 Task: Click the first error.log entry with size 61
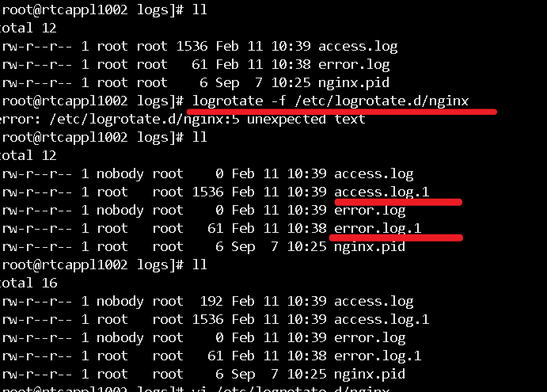click(195, 65)
